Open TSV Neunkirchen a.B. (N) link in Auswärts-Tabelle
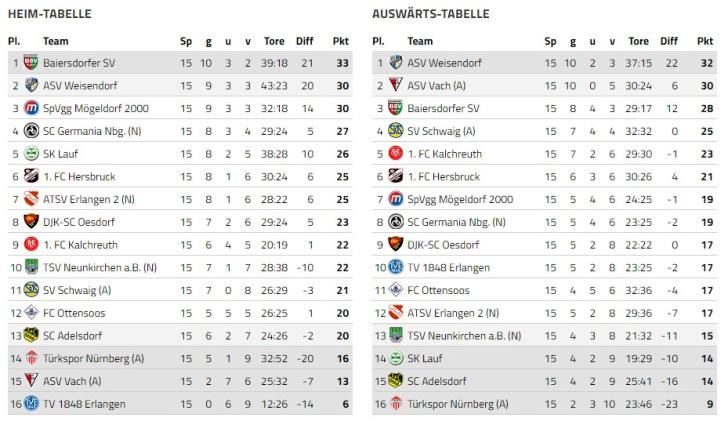This screenshot has width=728, height=421. coord(464,335)
